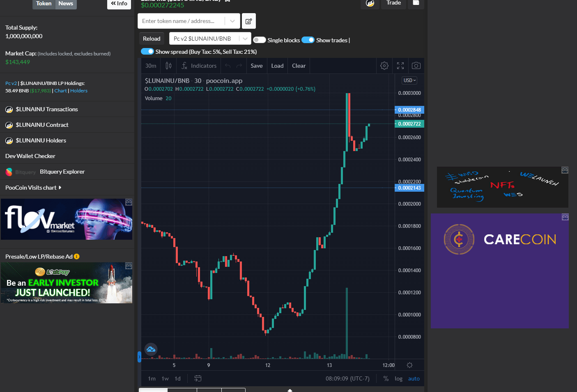
Task: Click the Presale ad info icon
Action: (76, 257)
